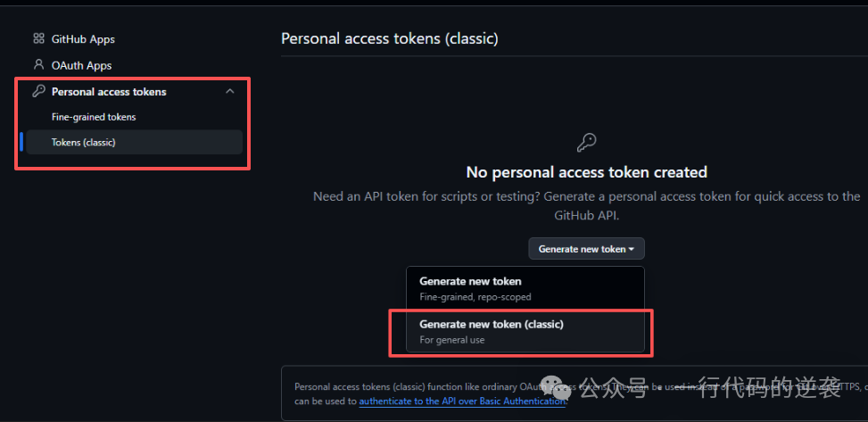Select Tokens (classic) in the sidebar
The height and width of the screenshot is (422, 868).
click(84, 143)
